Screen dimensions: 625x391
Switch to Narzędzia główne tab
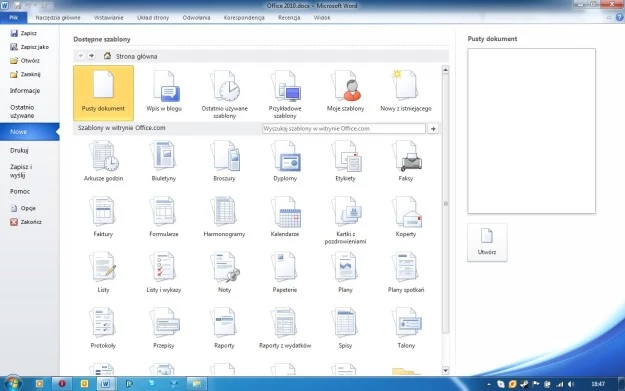[58, 18]
